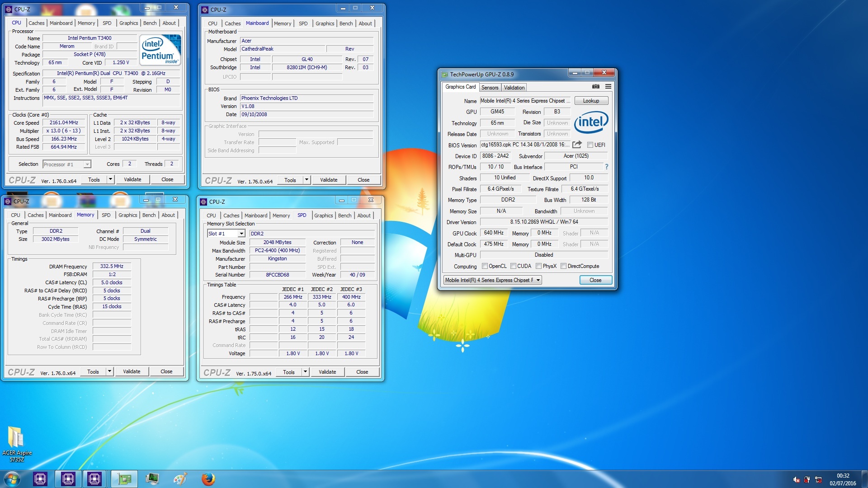Click Tools button in CPU-Z Mainboard window
868x488 pixels.
coord(290,180)
